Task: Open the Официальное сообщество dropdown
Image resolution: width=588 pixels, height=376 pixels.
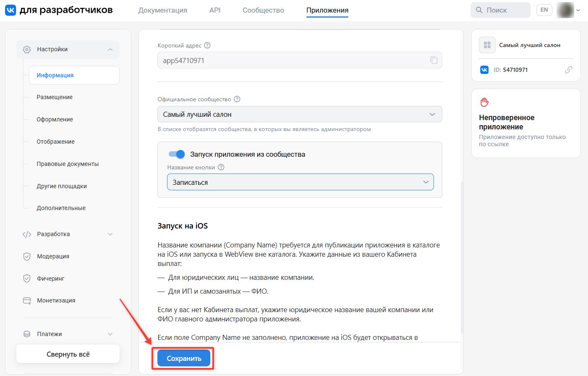Action: point(300,114)
